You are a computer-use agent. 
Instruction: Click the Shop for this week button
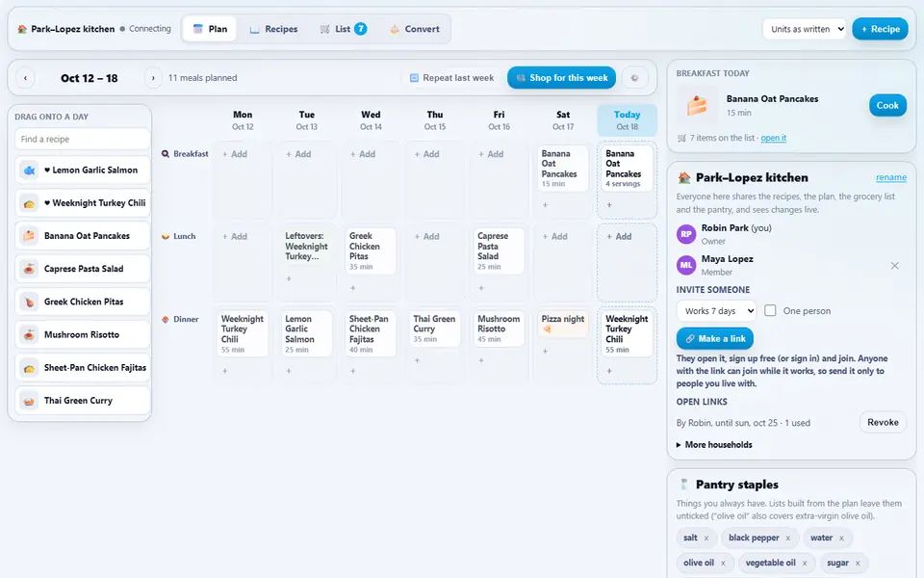(561, 78)
